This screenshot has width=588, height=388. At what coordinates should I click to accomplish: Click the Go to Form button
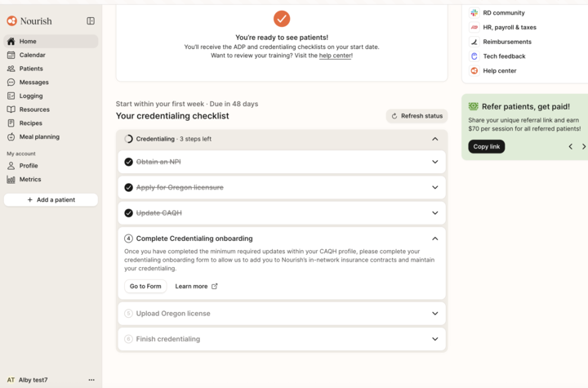point(145,286)
